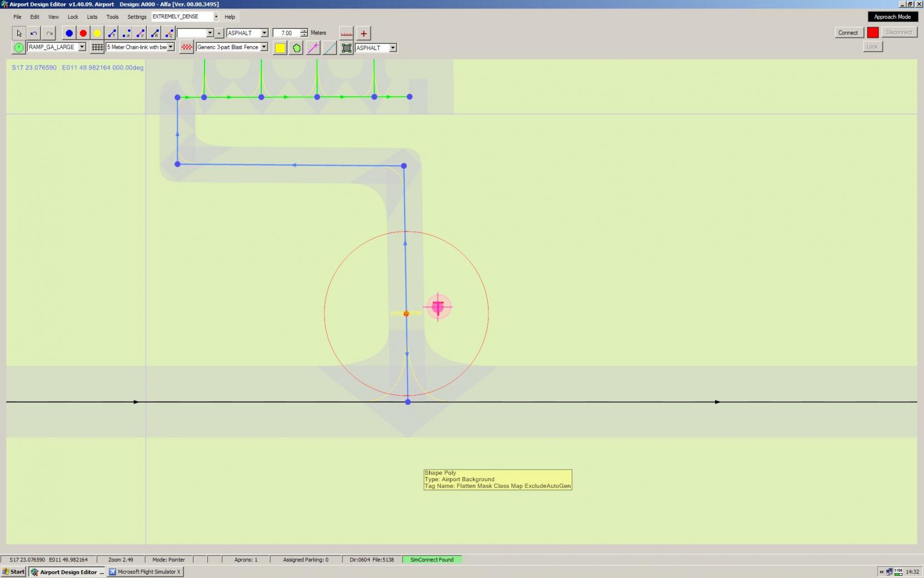Expand the EXTREMELY_DENSE density dropdown

pyautogui.click(x=216, y=17)
